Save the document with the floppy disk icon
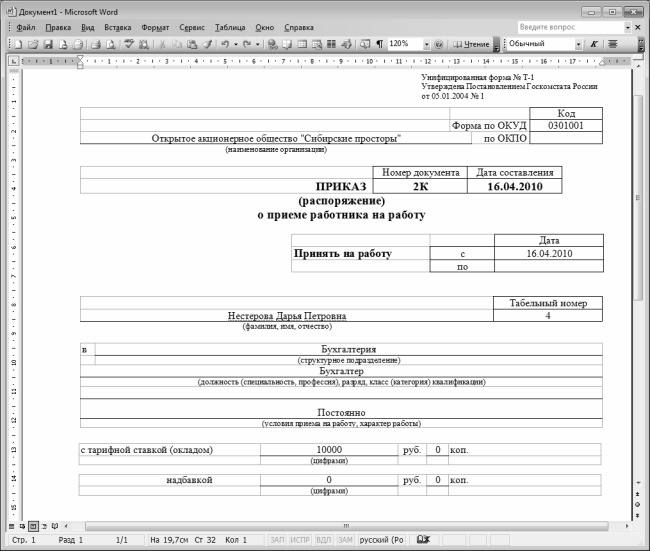This screenshot has width=650, height=551. coord(48,45)
